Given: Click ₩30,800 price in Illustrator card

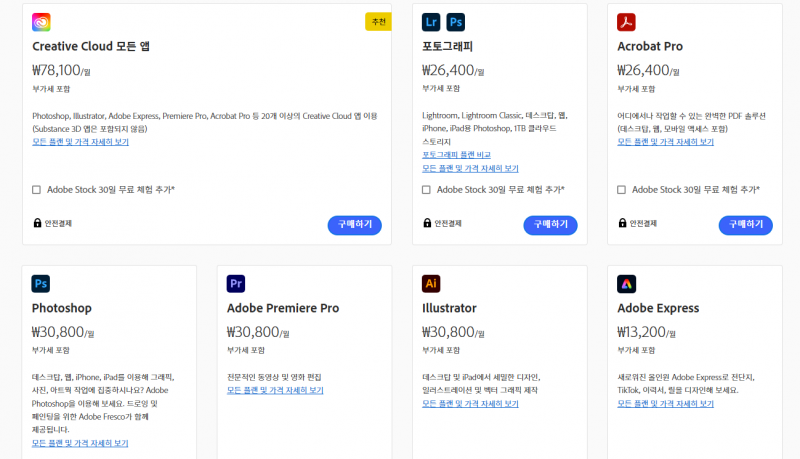Looking at the screenshot, I should point(453,332).
